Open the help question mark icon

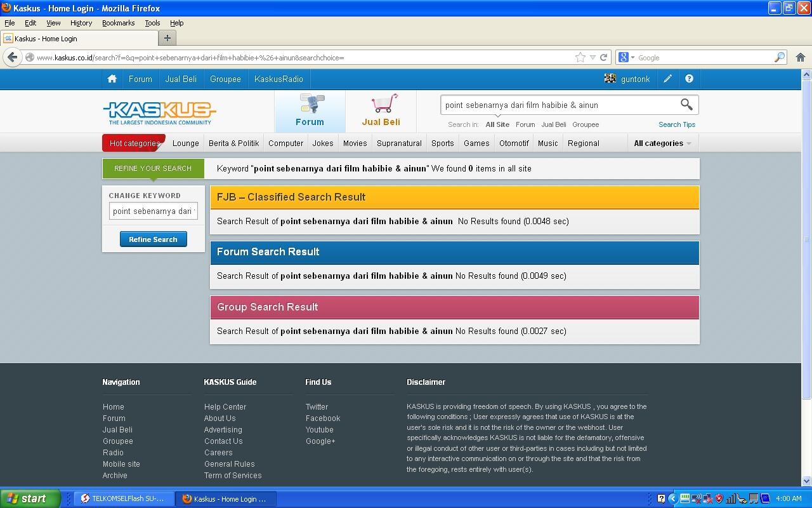[689, 79]
